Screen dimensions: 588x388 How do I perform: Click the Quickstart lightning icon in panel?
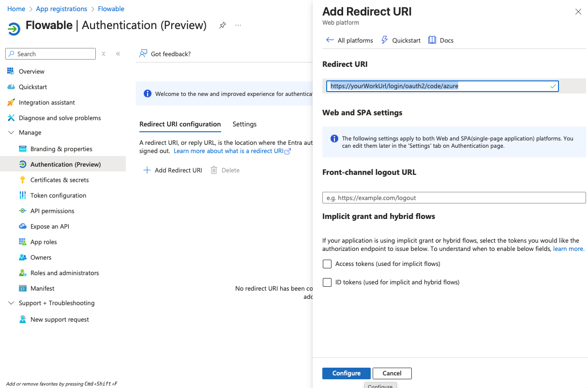click(385, 40)
